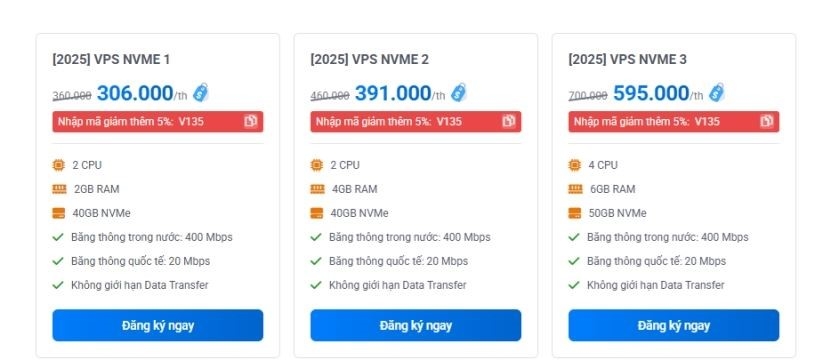
Task: Click price tag icon beside 595.000/th
Action: coord(717,93)
